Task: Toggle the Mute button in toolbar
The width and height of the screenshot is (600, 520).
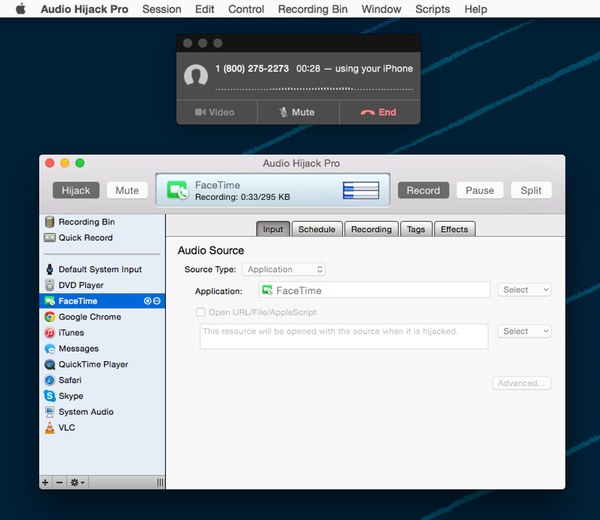Action: point(127,190)
